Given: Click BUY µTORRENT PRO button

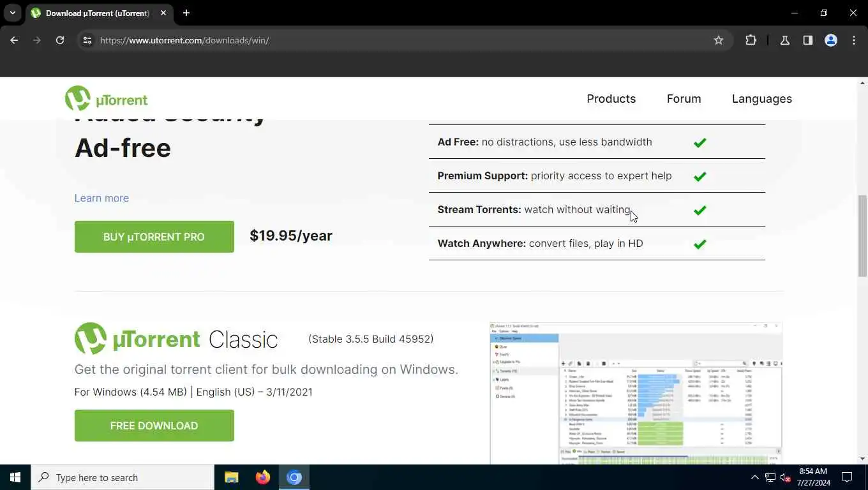Looking at the screenshot, I should 154,237.
